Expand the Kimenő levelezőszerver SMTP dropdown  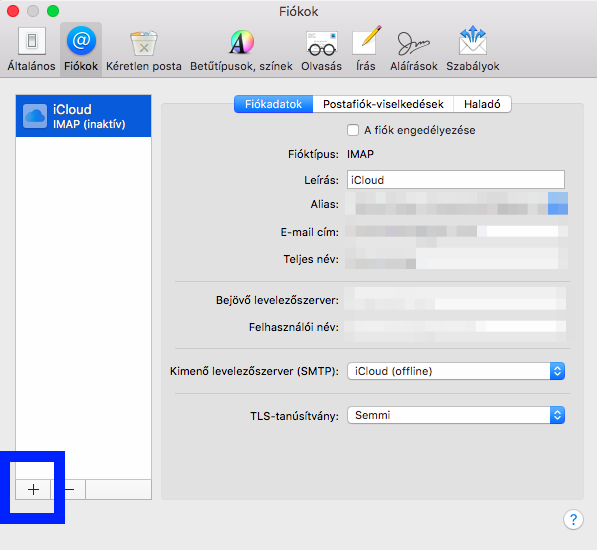coord(456,371)
